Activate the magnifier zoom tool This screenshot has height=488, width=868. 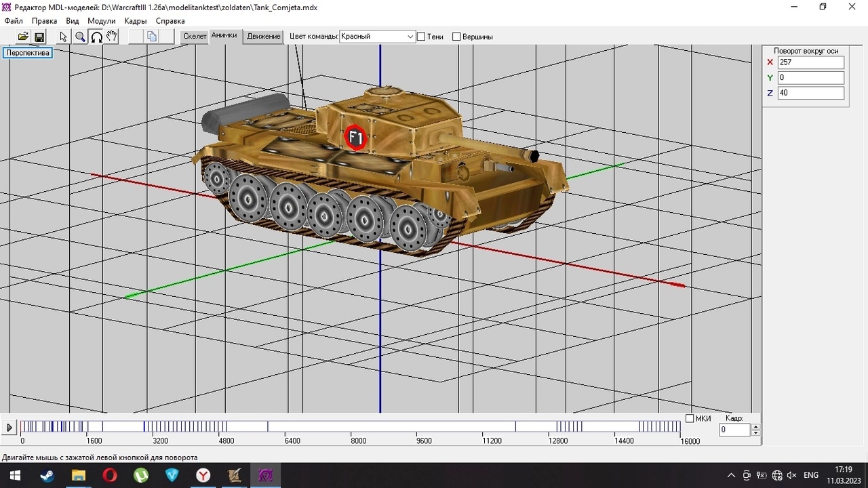(80, 37)
